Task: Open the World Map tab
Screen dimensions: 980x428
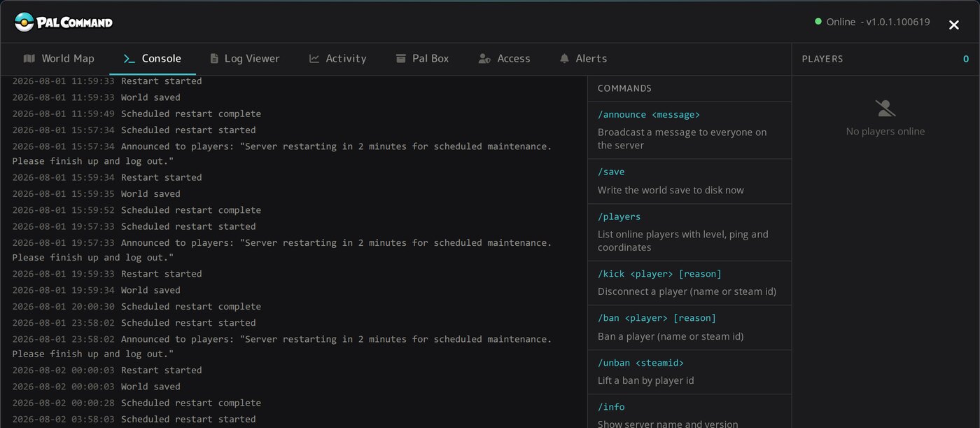Action: pos(59,59)
